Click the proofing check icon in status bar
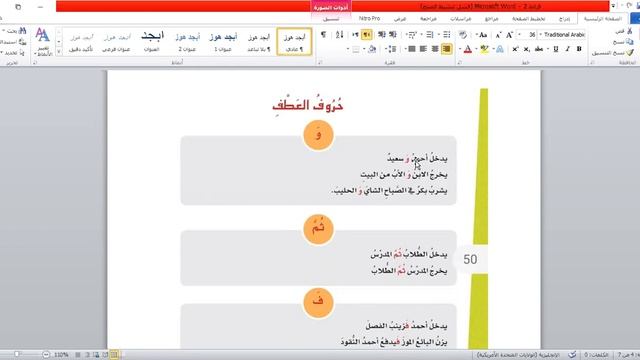 click(x=573, y=355)
